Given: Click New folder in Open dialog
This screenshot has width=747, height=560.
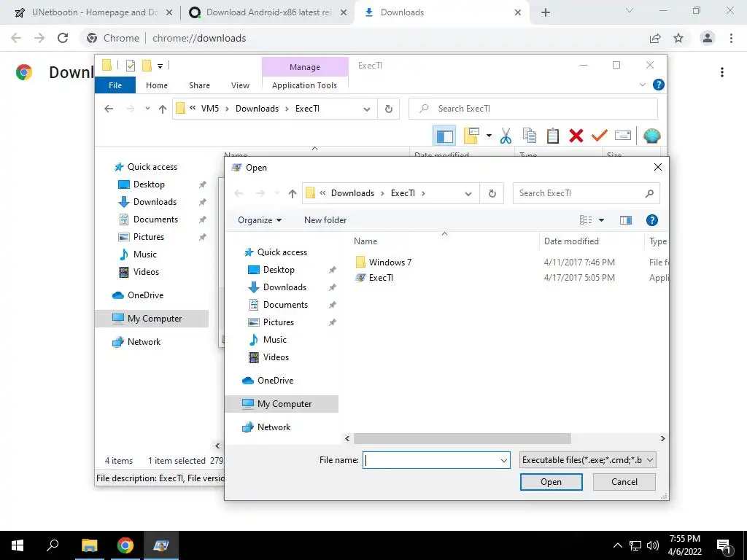Looking at the screenshot, I should [325, 220].
